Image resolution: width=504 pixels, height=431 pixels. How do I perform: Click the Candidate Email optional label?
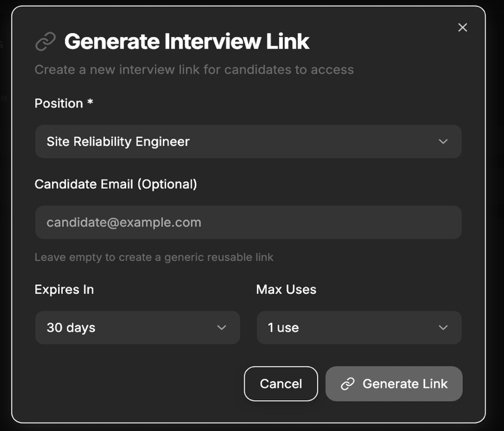[116, 184]
